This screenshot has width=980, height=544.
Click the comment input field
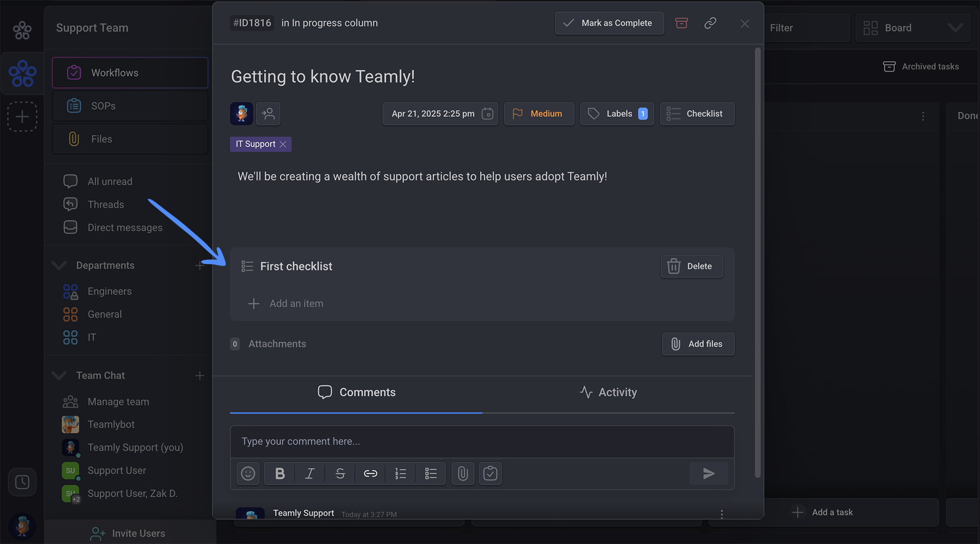[x=482, y=442]
